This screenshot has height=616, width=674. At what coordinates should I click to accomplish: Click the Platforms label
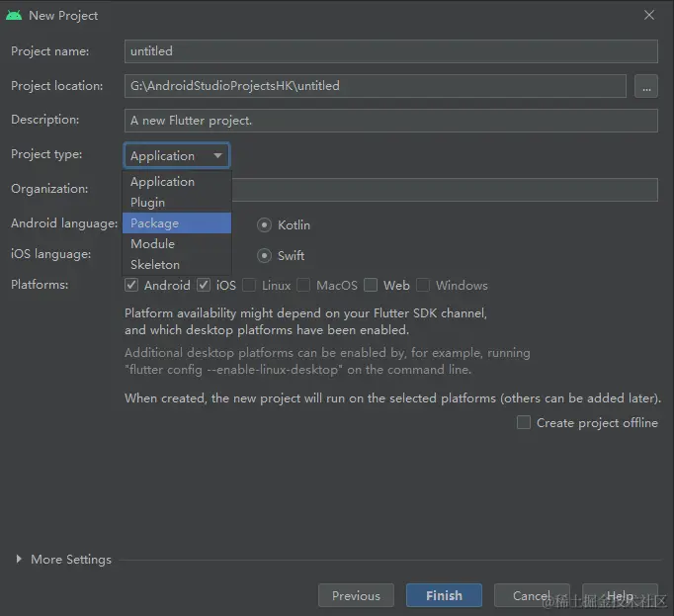click(x=40, y=285)
